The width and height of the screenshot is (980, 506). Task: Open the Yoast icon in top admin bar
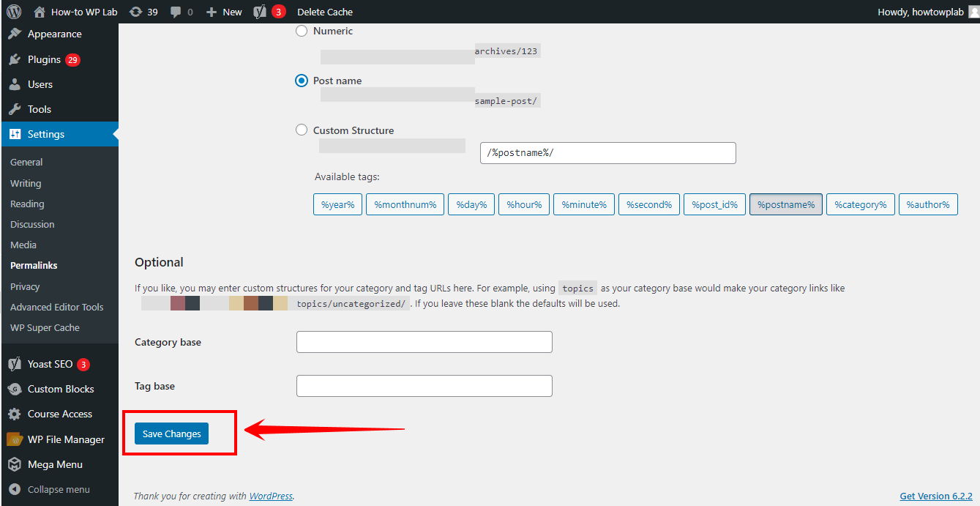[x=260, y=12]
